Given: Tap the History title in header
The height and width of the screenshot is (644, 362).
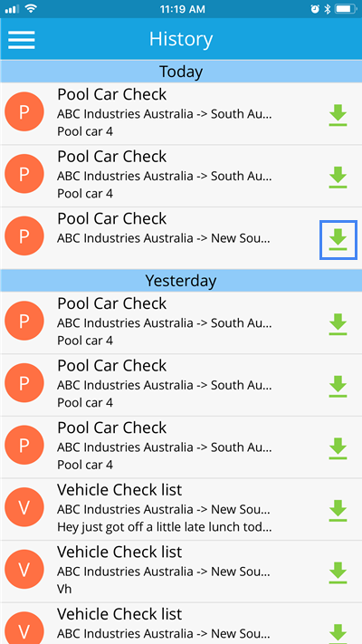Looking at the screenshot, I should tap(181, 39).
